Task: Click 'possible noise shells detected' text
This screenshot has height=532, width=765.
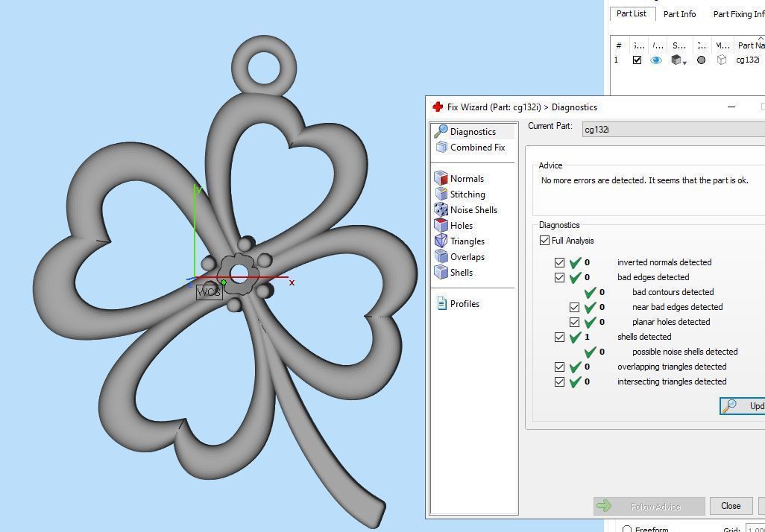Action: pos(685,352)
